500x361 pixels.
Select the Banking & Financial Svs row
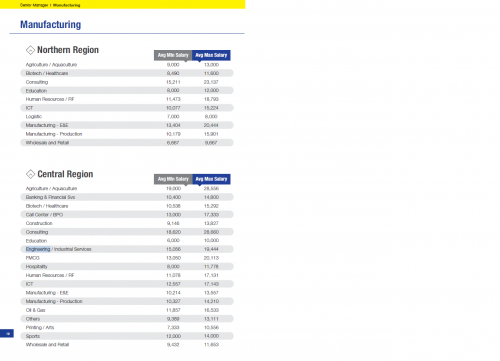coord(127,197)
